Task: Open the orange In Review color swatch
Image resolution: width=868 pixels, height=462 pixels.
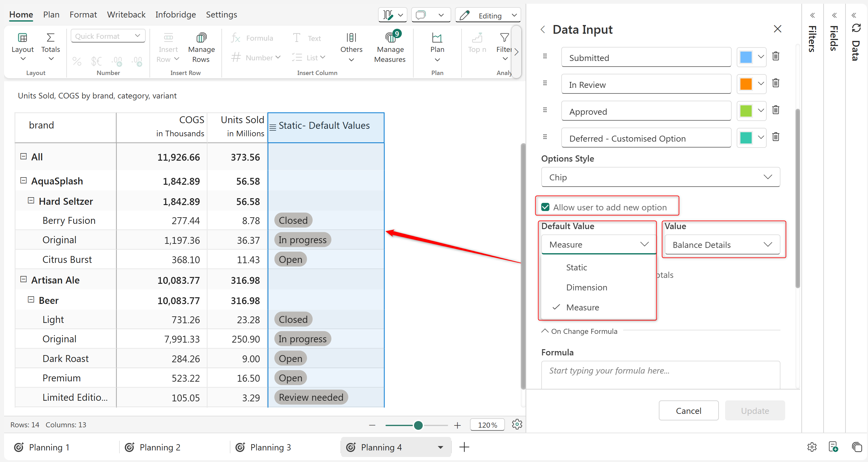Action: click(x=746, y=84)
